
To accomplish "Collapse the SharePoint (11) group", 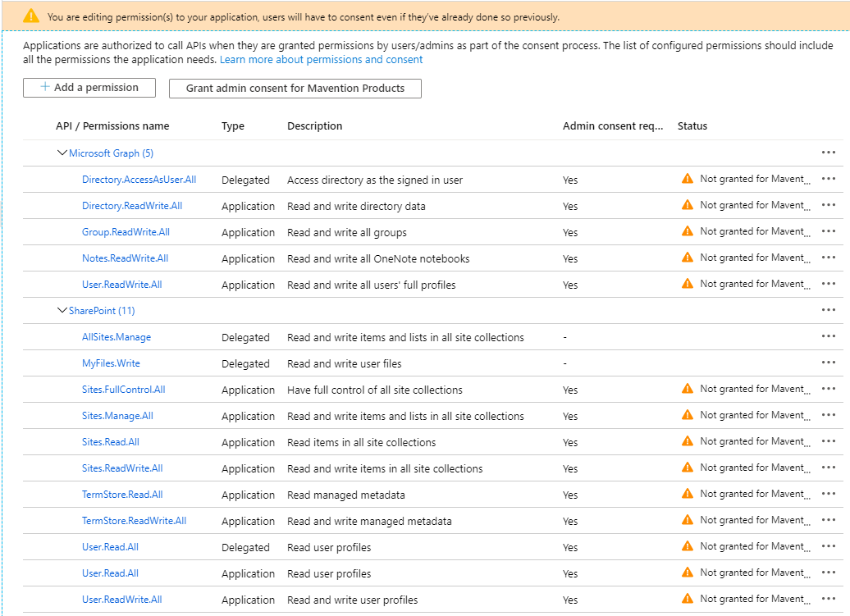I will (x=62, y=310).
